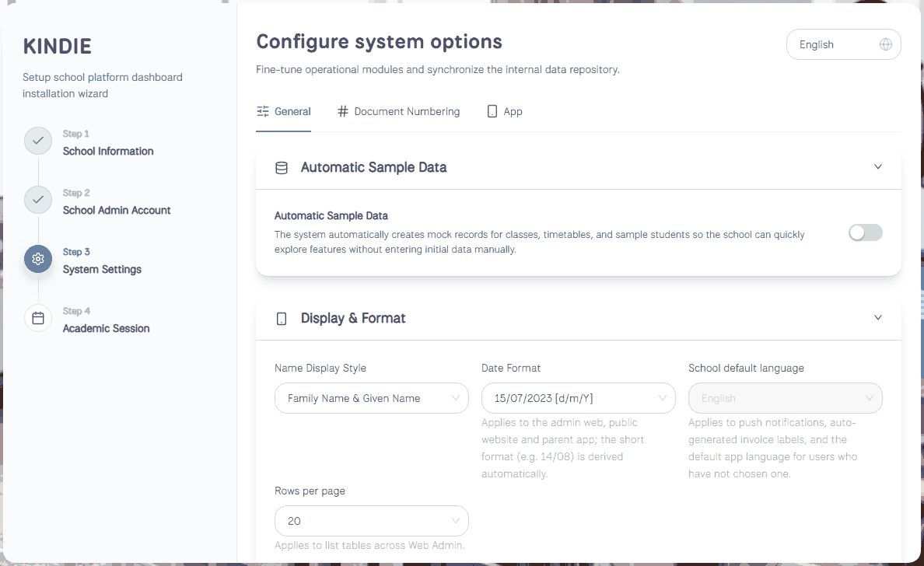The height and width of the screenshot is (566, 924).
Task: Click the Step 3 gear icon
Action: pos(37,259)
